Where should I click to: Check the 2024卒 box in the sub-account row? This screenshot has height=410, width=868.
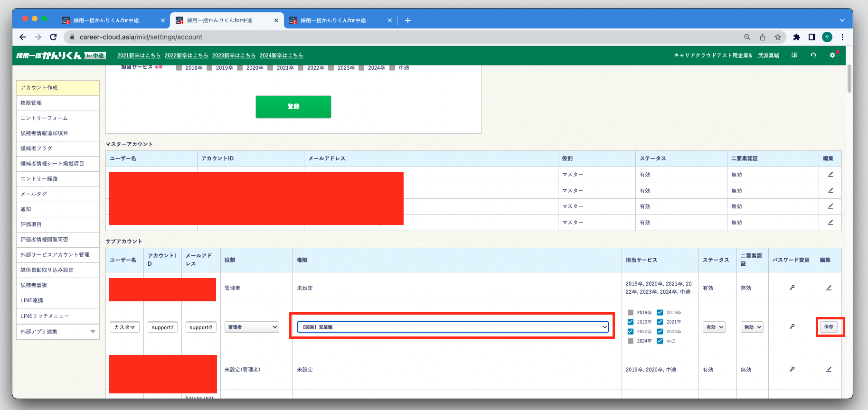pos(631,341)
